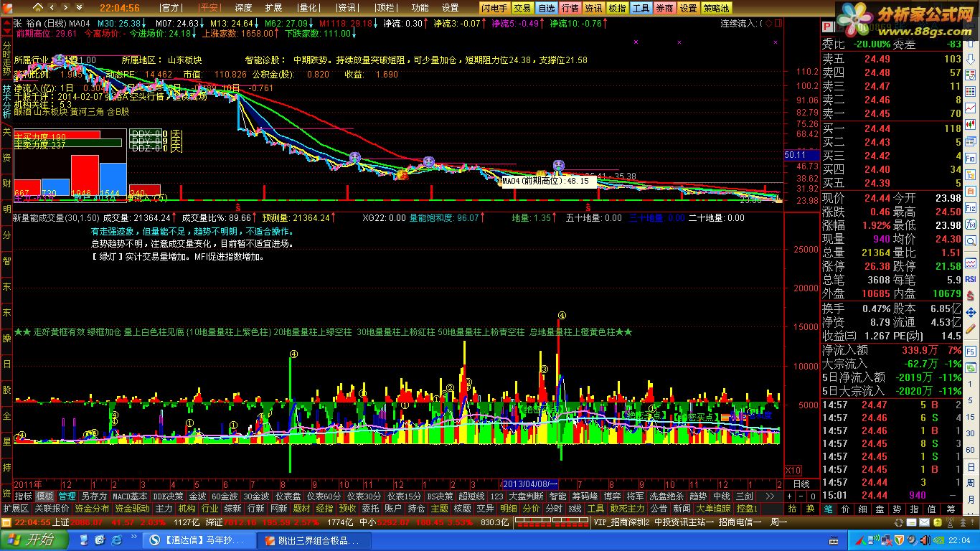Image resolution: width=980 pixels, height=551 pixels.
Task: Select the 模板 tab
Action: pos(45,496)
